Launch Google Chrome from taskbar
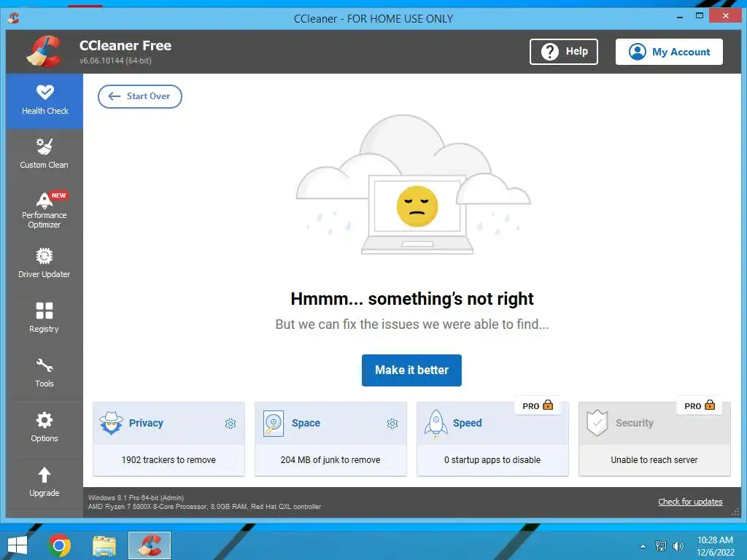The width and height of the screenshot is (747, 560). [x=60, y=545]
